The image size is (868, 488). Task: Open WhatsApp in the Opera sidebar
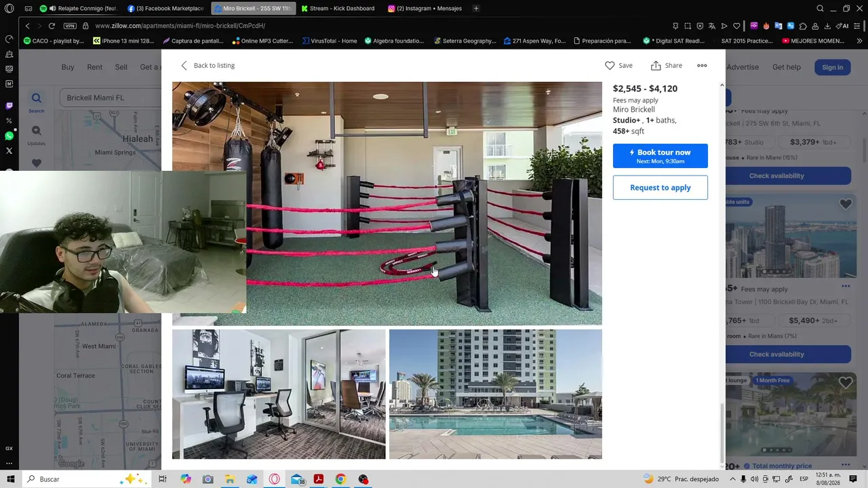(x=9, y=136)
